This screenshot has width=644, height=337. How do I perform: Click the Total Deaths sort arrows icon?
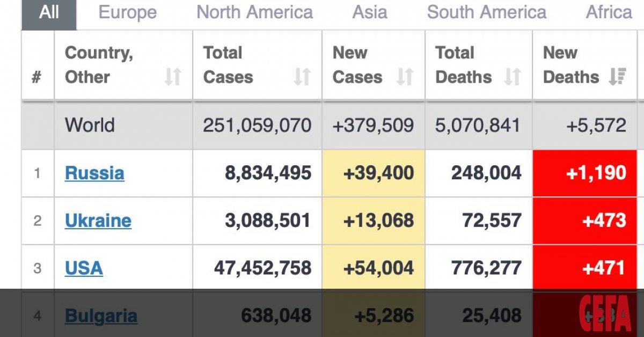click(x=513, y=77)
